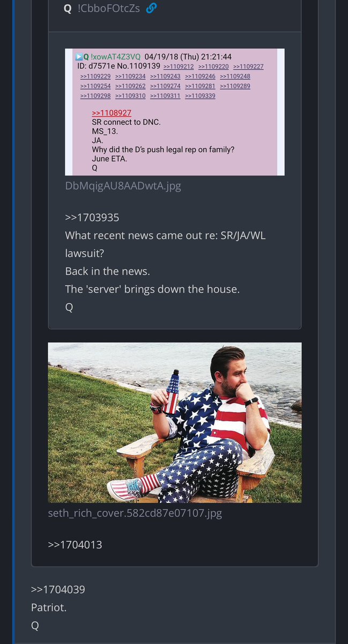Screen dimensions: 348x644
Task: Select the >>1109227 reply link
Action: [248, 67]
